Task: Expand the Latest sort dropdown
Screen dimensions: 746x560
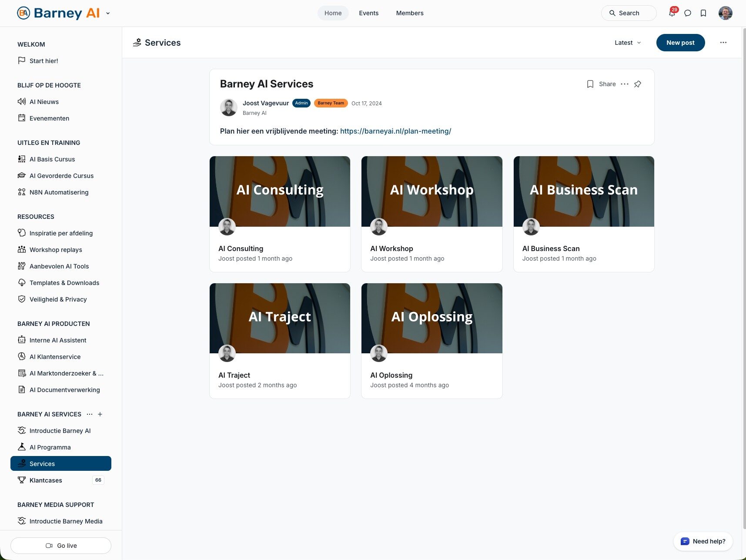Action: [x=627, y=43]
